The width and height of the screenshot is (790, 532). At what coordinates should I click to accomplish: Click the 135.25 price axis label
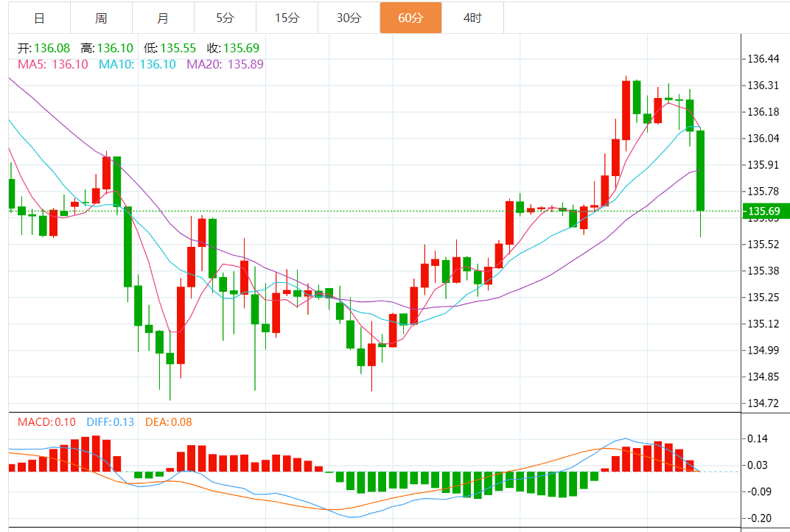(763, 297)
